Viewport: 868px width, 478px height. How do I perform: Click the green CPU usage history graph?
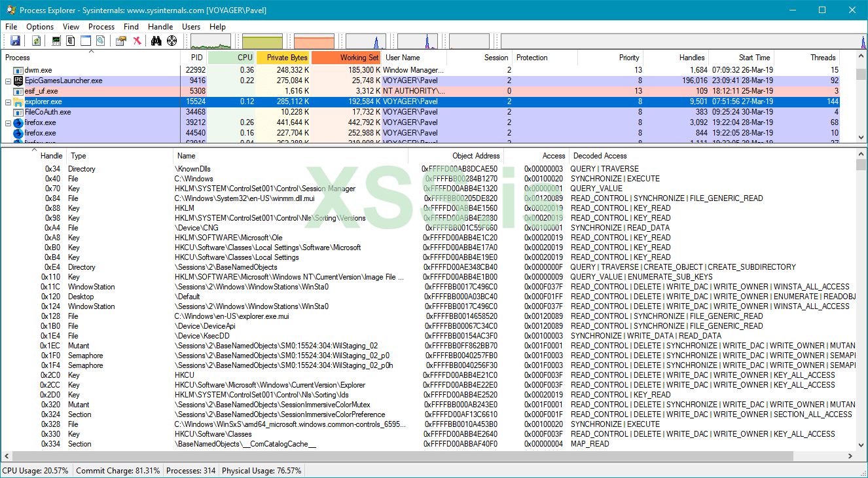[x=210, y=41]
